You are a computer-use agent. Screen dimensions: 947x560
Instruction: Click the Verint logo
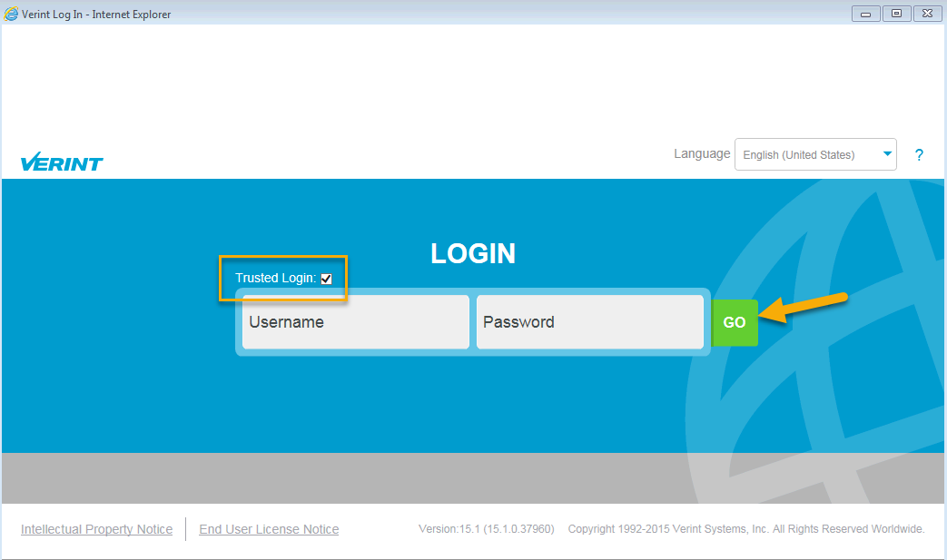(62, 162)
